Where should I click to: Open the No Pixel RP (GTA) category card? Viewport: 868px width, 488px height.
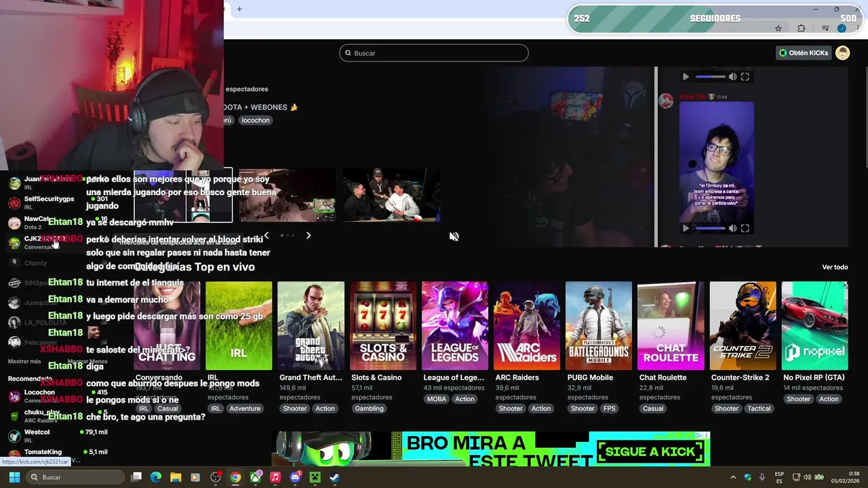click(814, 326)
